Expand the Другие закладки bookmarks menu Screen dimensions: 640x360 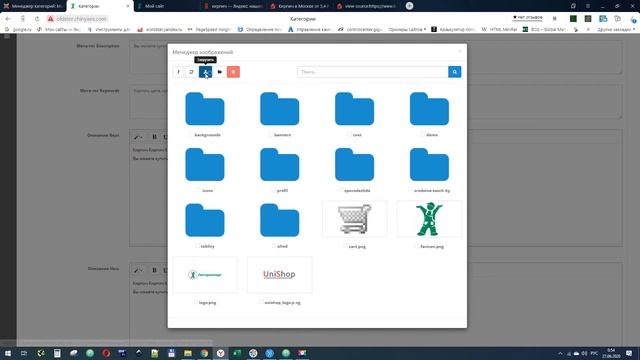616,29
